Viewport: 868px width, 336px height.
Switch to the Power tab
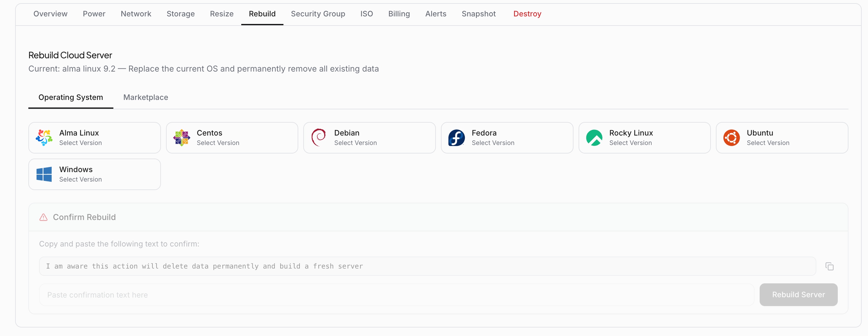click(x=94, y=14)
